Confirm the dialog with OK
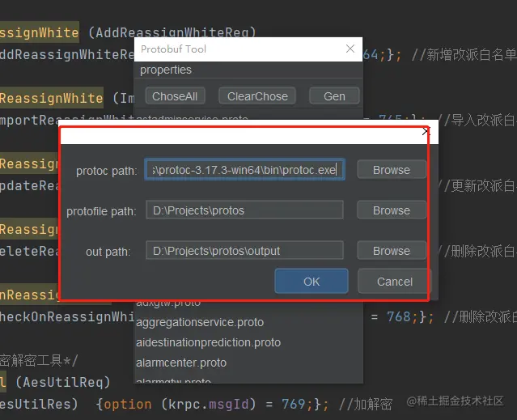The height and width of the screenshot is (420, 517). click(x=311, y=281)
